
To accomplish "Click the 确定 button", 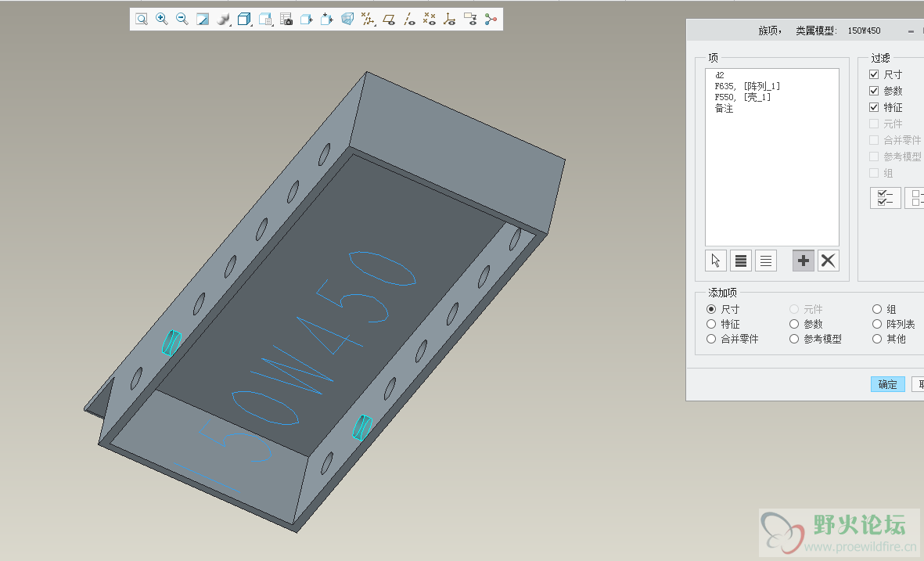I will pos(887,384).
